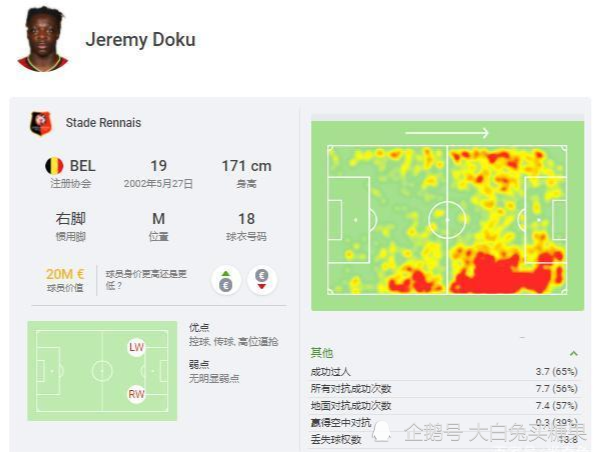Open the Stade Rennais club crest
Image resolution: width=600 pixels, height=452 pixels.
pyautogui.click(x=41, y=123)
